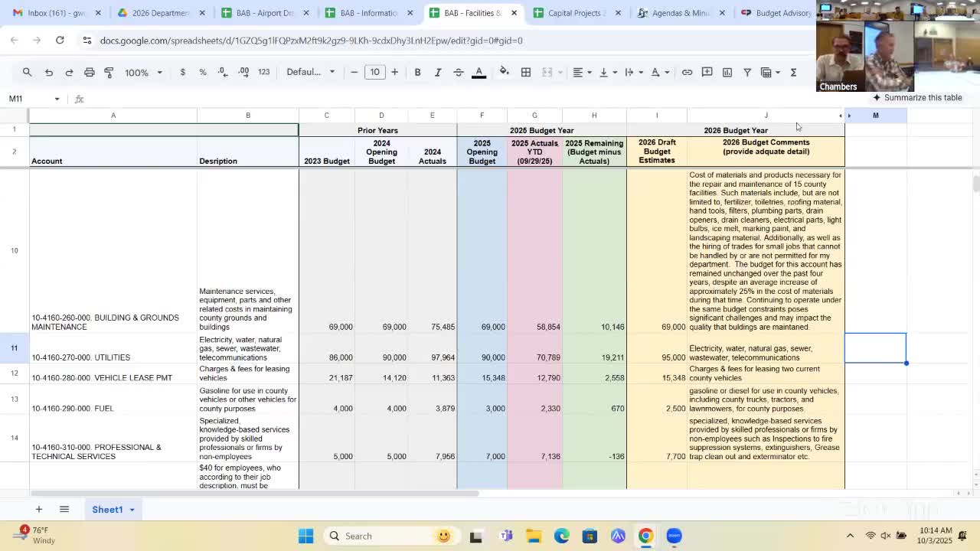Decrease decimal places on selected cells

pos(223,72)
